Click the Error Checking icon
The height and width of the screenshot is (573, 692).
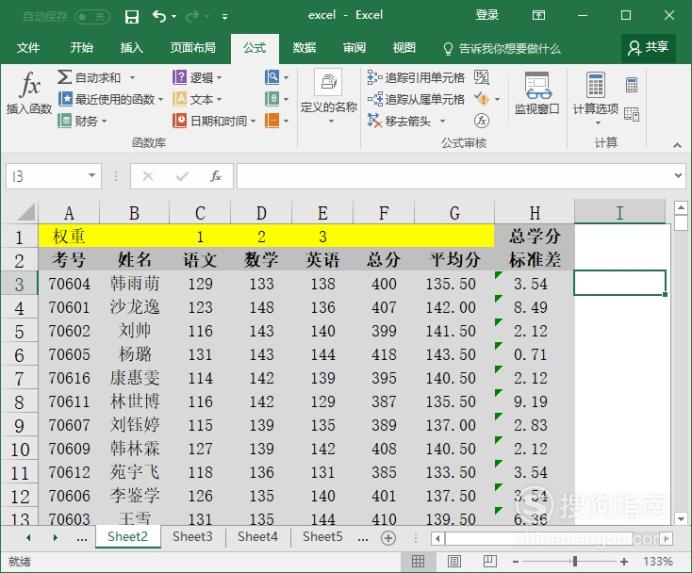(481, 99)
